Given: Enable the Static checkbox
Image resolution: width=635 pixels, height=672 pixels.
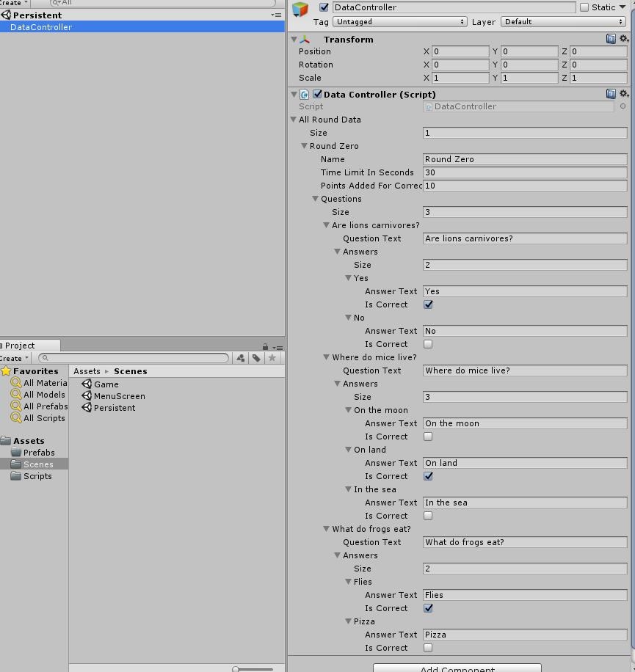Looking at the screenshot, I should tap(584, 7).
